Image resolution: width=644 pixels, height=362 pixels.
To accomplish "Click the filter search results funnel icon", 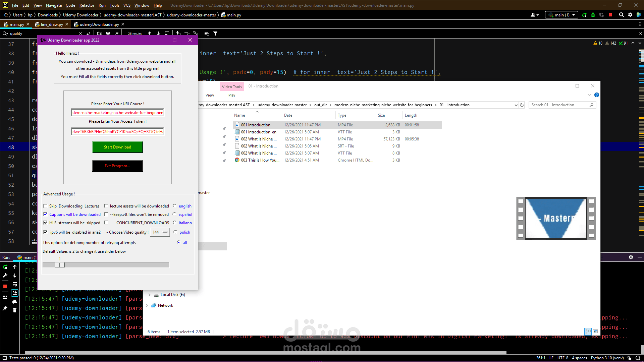I will pyautogui.click(x=215, y=34).
